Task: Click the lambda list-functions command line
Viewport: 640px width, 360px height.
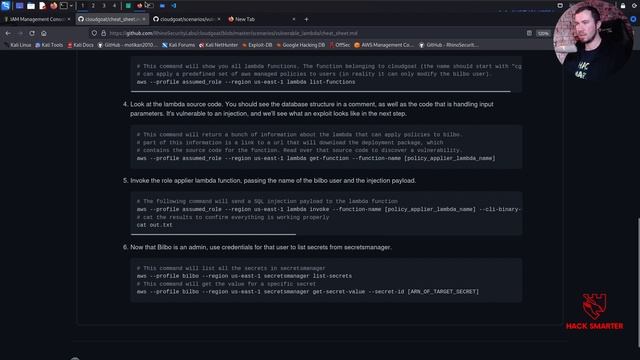Action: (x=246, y=82)
